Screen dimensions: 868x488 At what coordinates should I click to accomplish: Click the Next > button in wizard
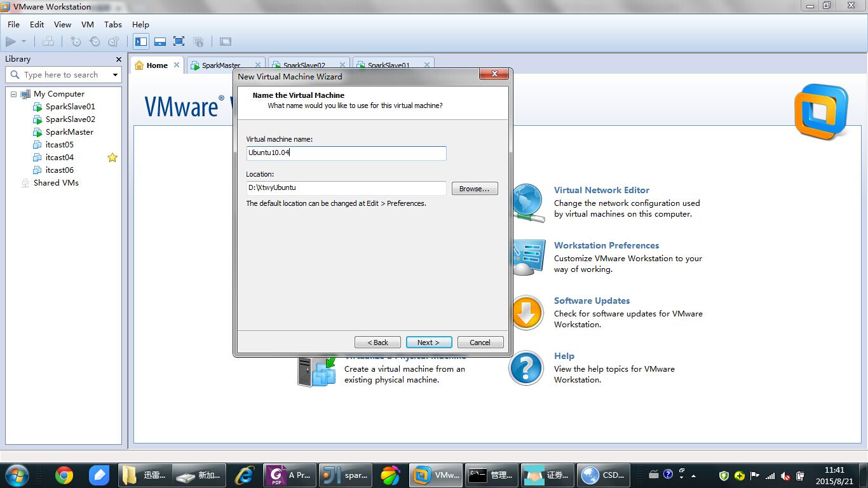tap(429, 342)
